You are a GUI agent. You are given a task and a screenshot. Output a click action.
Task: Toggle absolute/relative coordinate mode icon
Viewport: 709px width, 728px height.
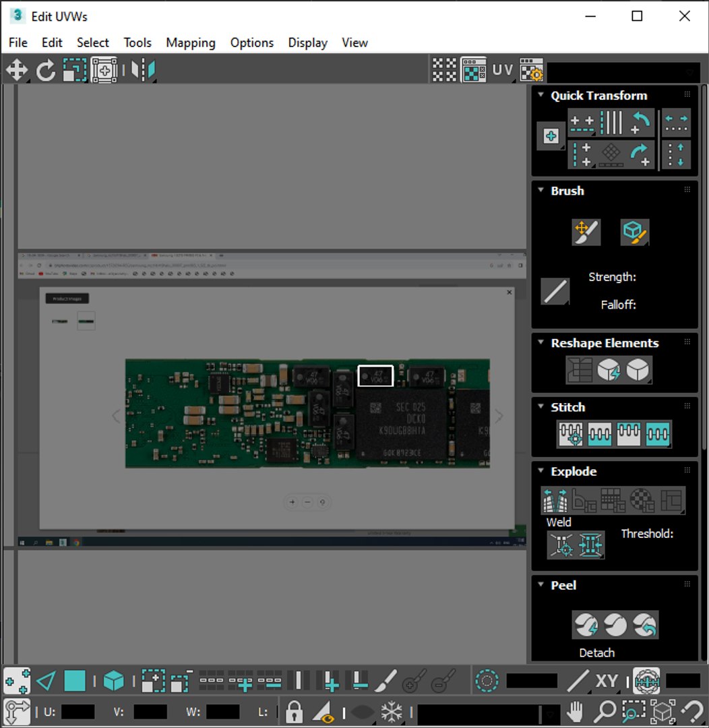[17, 711]
